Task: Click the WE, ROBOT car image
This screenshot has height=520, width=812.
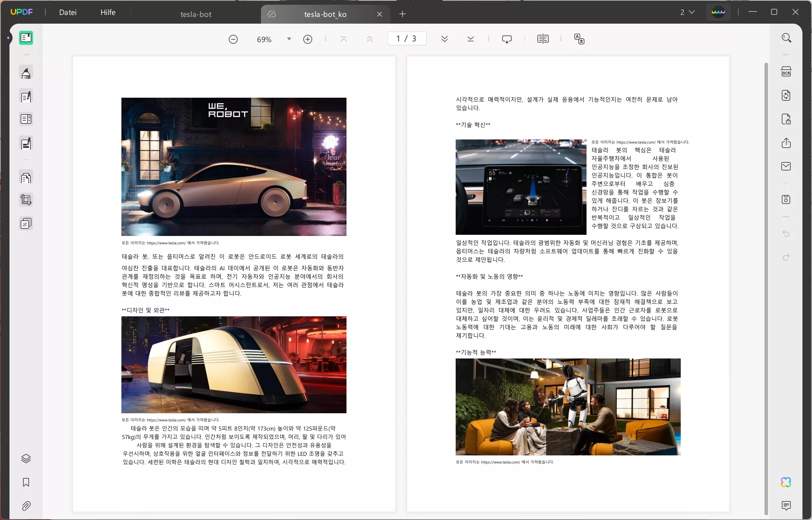Action: click(234, 167)
